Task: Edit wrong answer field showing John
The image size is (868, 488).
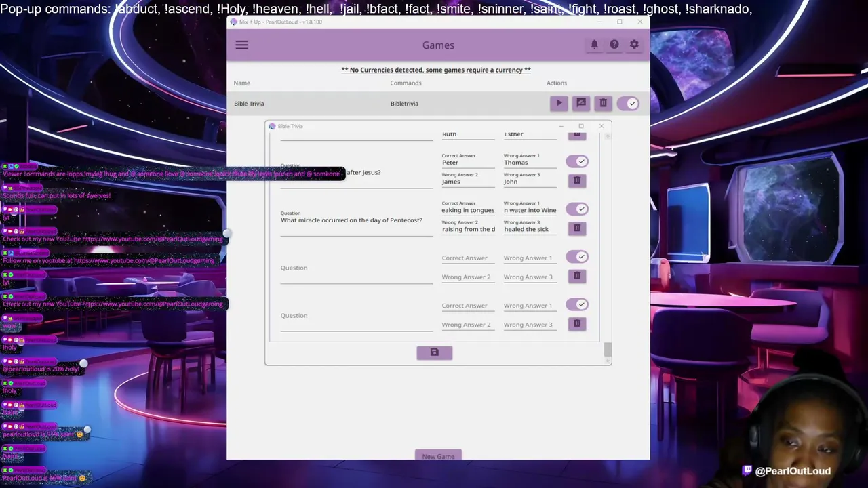Action: (x=530, y=179)
